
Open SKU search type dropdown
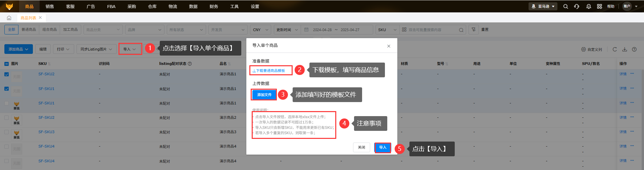click(387, 29)
